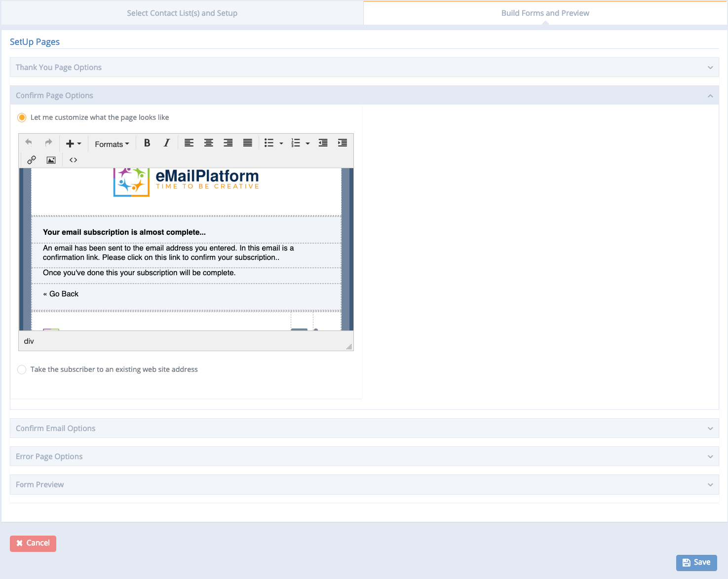
Task: Switch to the Select Contact List(s) and Setup tab
Action: pos(182,13)
